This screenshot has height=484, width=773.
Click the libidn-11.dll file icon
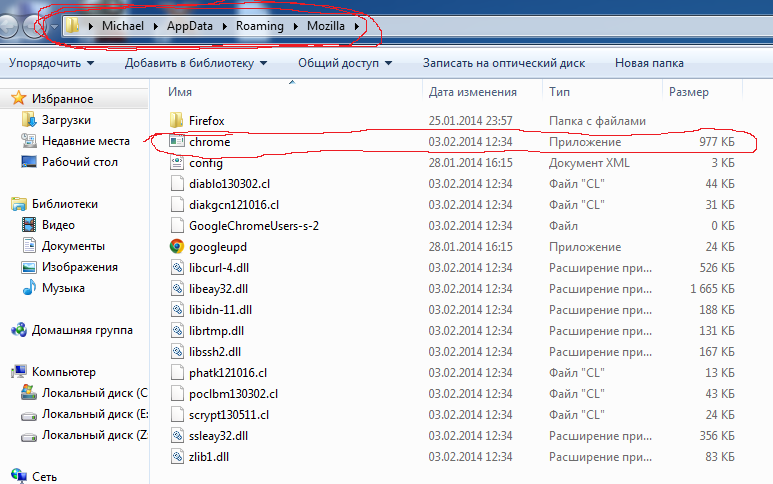pyautogui.click(x=177, y=310)
